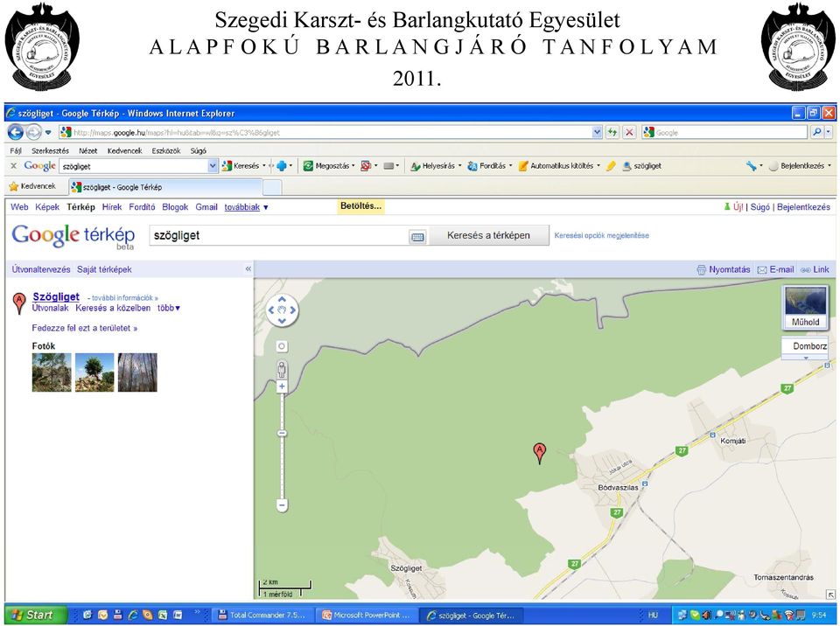Open the Windows Start menu
Image resolution: width=840 pixels, height=626 pixels.
(x=36, y=615)
